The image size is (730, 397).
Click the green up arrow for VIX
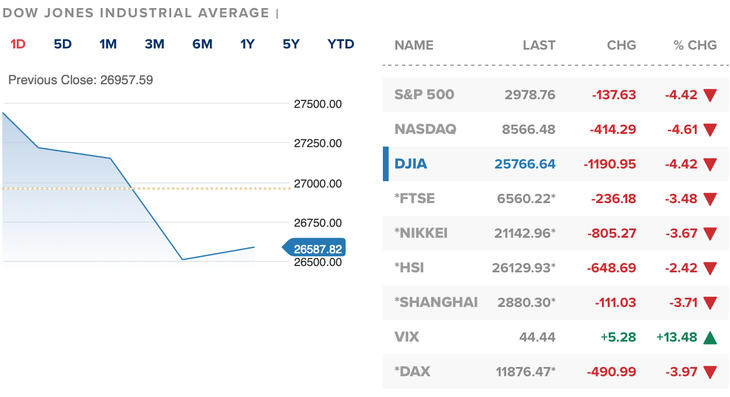[710, 337]
